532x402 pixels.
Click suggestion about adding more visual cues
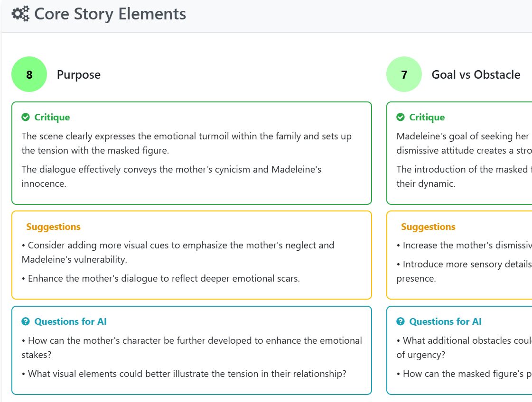178,252
